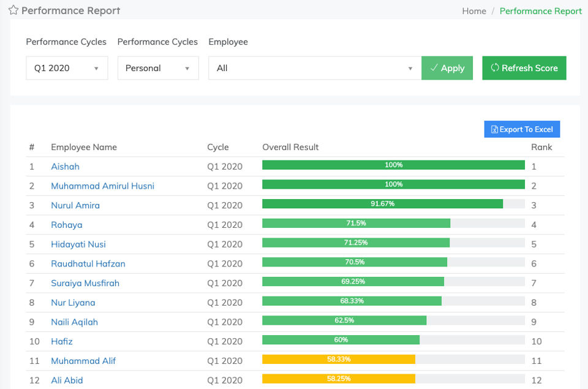
Task: Select Raudhatul Hafzan employee link
Action: tap(88, 264)
